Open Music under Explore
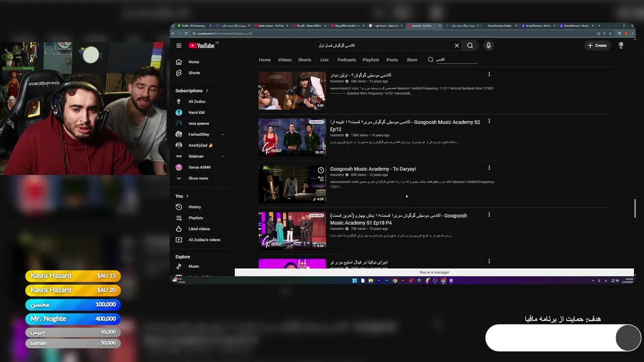This screenshot has height=362, width=644. tap(193, 266)
